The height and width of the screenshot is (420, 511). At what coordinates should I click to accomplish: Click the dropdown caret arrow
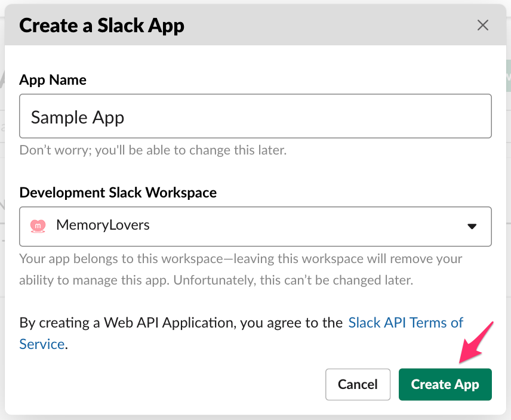pyautogui.click(x=472, y=226)
